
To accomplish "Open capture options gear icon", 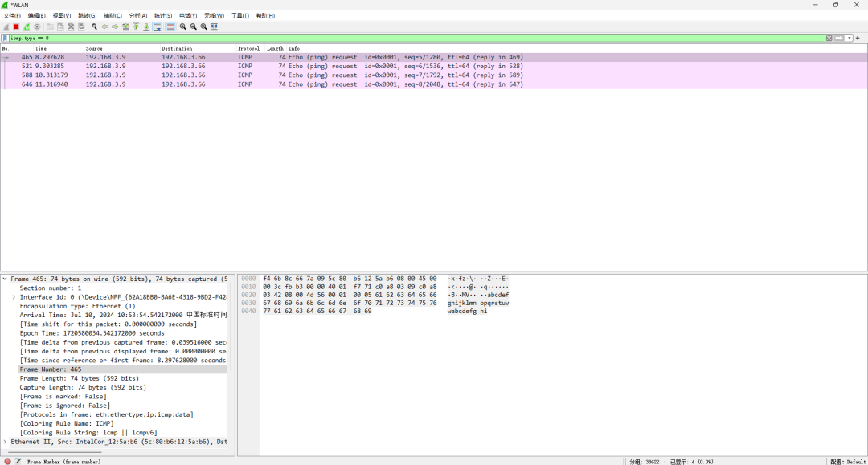I will (37, 27).
